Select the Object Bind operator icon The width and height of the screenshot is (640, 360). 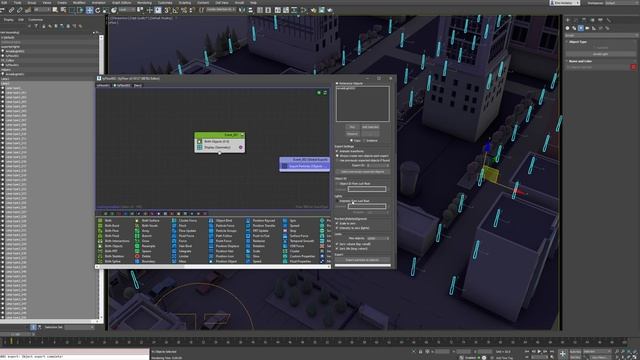(211, 220)
